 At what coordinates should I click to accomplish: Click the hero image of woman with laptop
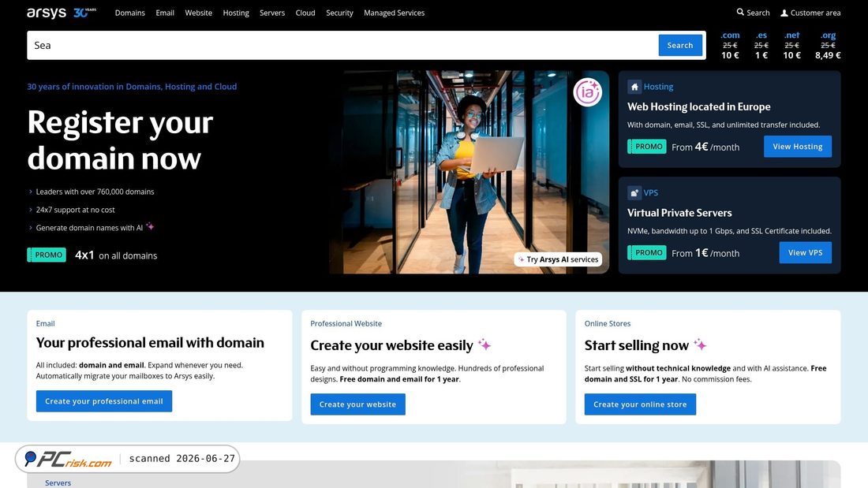470,172
